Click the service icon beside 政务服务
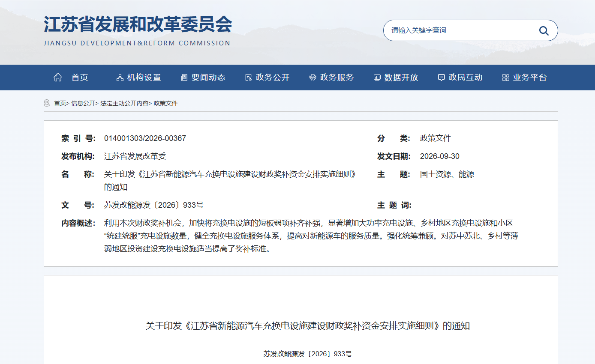The width and height of the screenshot is (595, 364). click(x=313, y=78)
